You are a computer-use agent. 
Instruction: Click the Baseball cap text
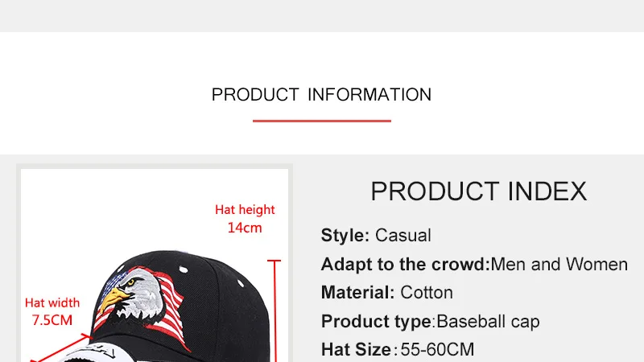(x=488, y=321)
